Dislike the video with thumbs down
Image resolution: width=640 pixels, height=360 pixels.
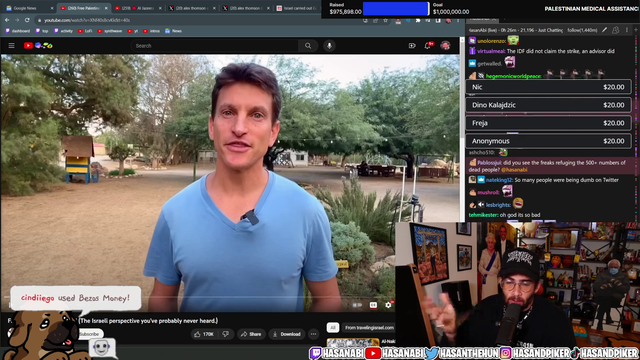(226, 334)
